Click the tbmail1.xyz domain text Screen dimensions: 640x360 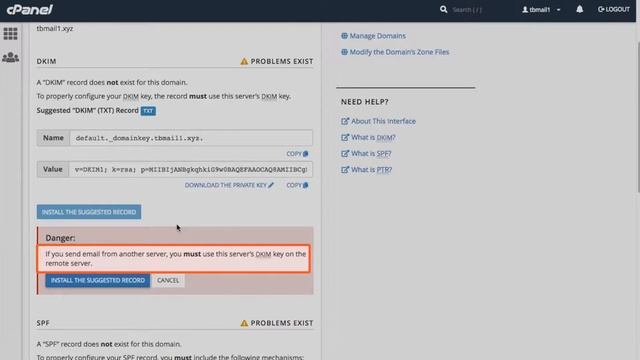[55, 28]
